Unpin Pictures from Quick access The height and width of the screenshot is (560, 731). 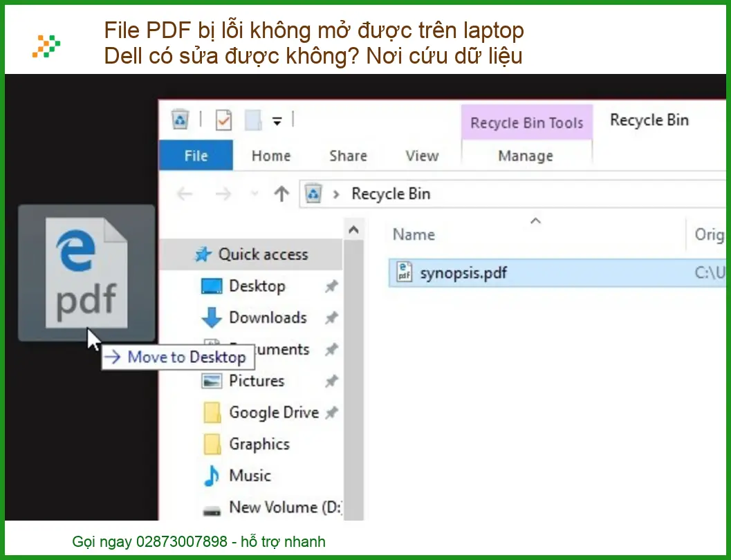(331, 381)
